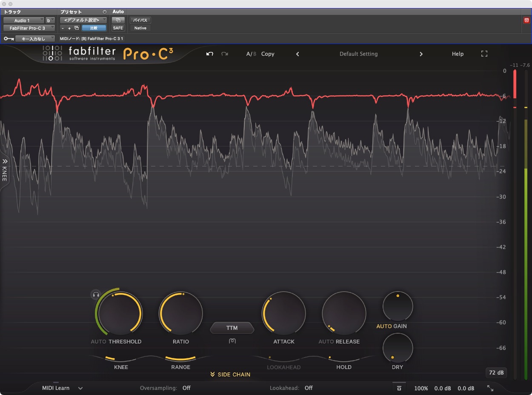Toggle AUTO GAIN on or off
The image size is (532, 395).
(x=383, y=326)
